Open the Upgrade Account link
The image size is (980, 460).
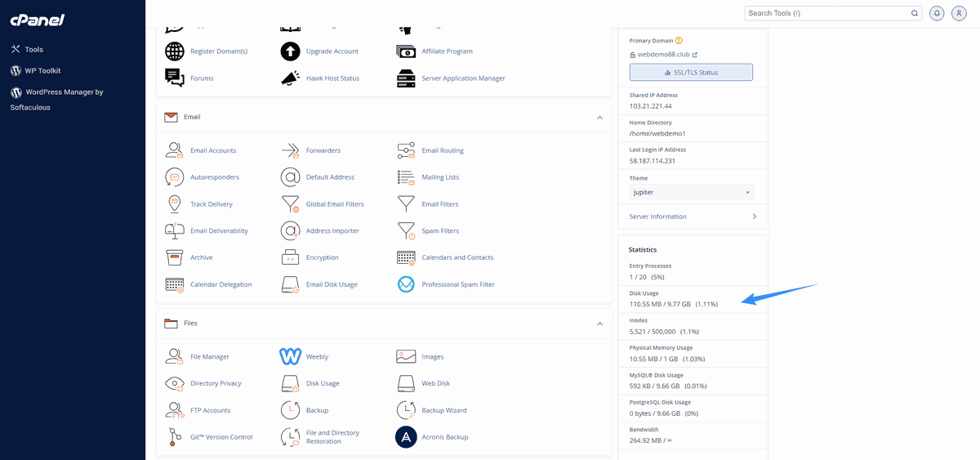click(x=332, y=51)
